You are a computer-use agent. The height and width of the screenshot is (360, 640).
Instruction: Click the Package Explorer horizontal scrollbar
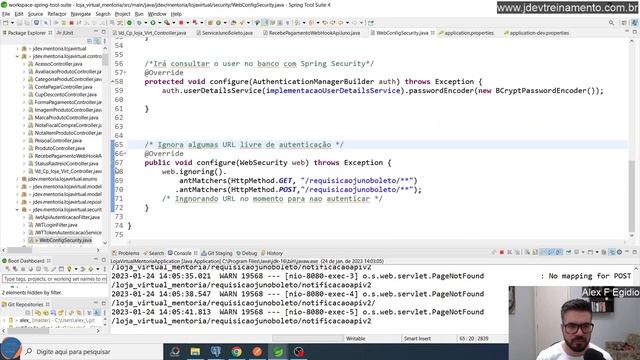coord(20,250)
